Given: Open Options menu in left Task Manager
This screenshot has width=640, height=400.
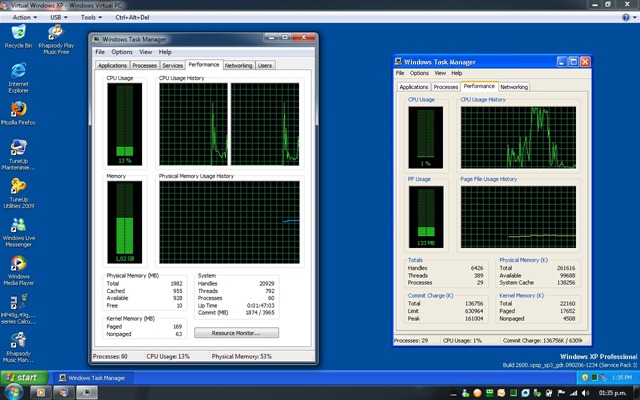Looking at the screenshot, I should [x=122, y=52].
